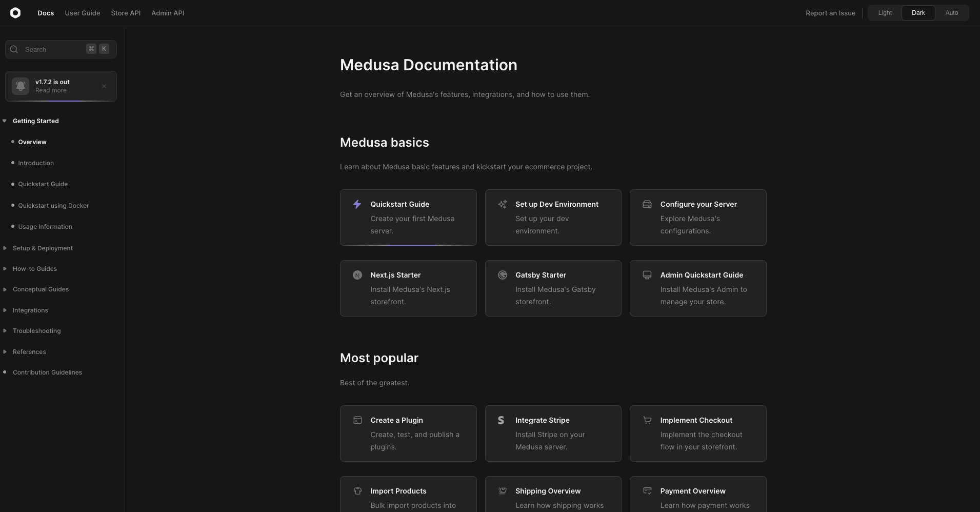Enable Auto theme mode
The height and width of the screenshot is (512, 980).
952,12
